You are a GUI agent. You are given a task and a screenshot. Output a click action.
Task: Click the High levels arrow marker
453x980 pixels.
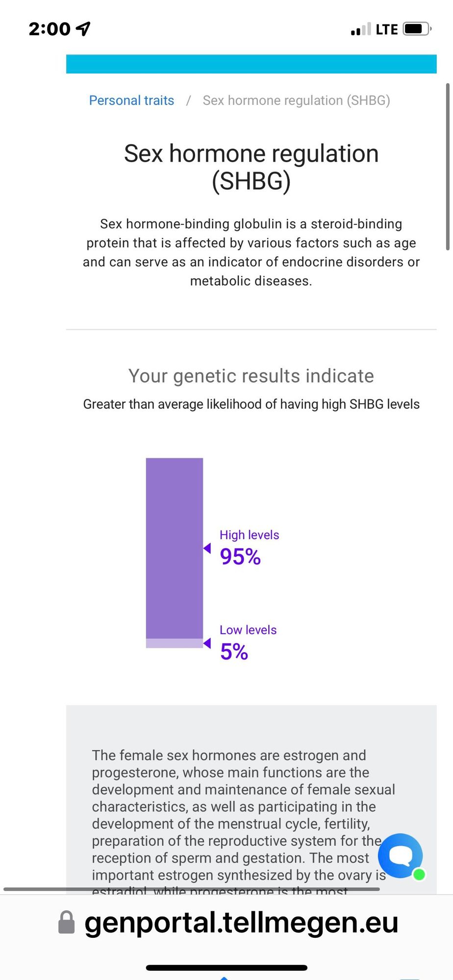coord(207,548)
